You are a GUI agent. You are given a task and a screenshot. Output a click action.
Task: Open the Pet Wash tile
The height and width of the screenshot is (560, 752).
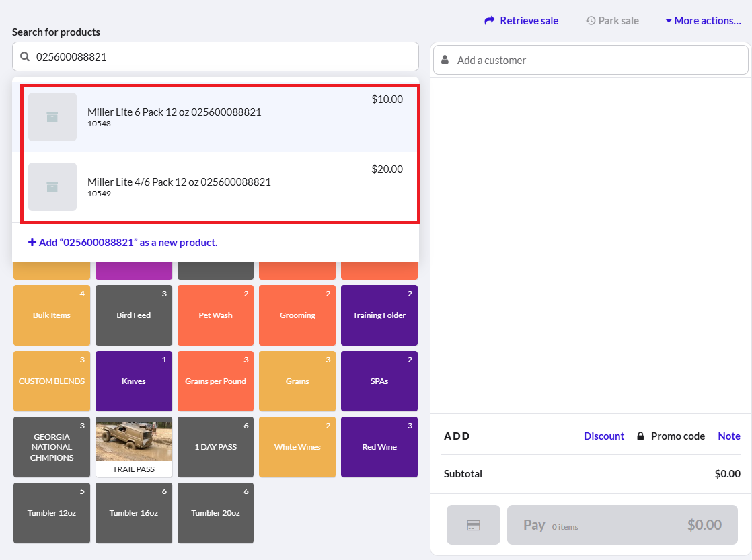click(x=215, y=315)
